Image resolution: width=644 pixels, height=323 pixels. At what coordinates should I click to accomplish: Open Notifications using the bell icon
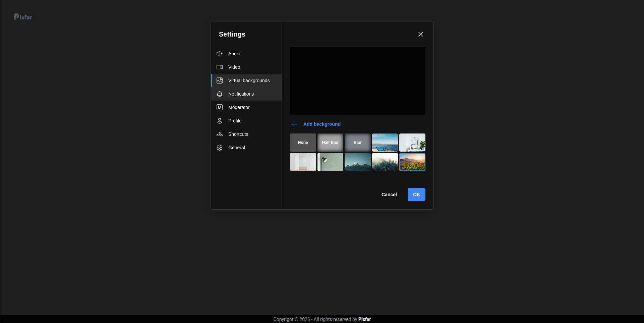(219, 94)
